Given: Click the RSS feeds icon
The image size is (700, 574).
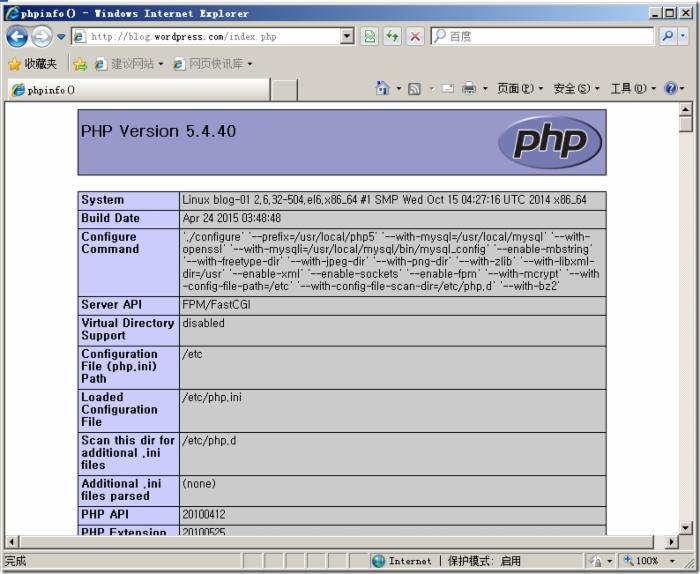Looking at the screenshot, I should (414, 89).
